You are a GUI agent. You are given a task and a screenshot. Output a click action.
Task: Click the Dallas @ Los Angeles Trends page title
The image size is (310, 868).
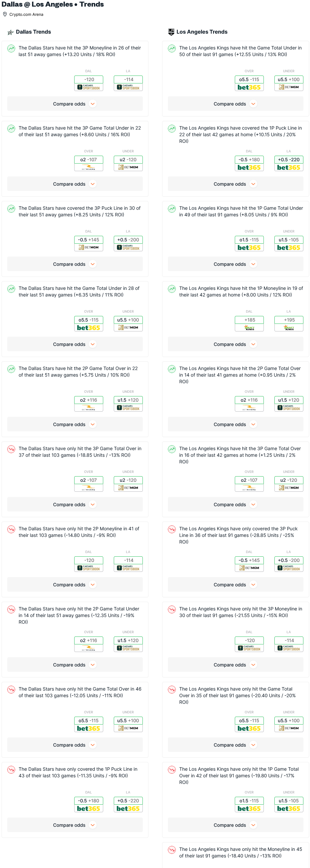pos(52,4)
